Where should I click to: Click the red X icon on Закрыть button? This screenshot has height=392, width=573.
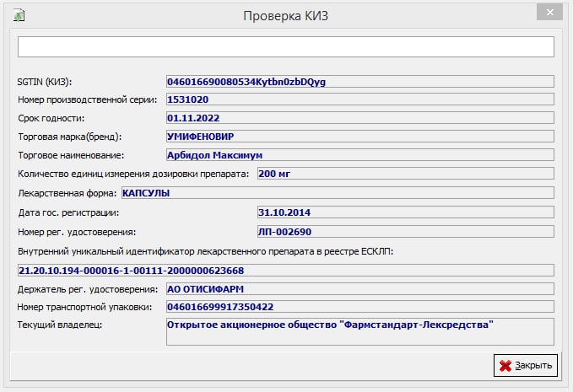(x=505, y=366)
